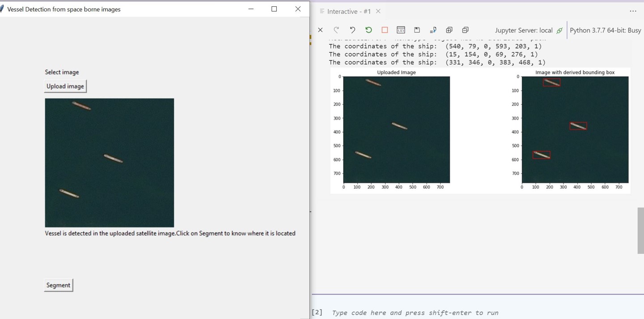
Task: Expand all cells in interactive window
Action: [449, 30]
